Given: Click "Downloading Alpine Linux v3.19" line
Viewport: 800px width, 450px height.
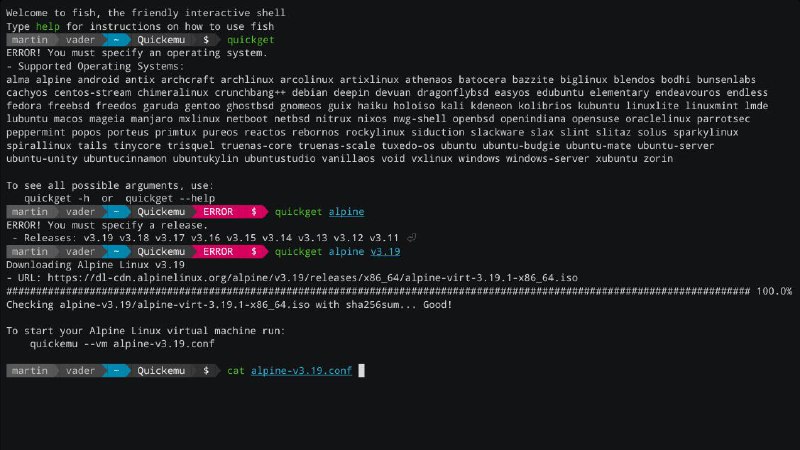Looking at the screenshot, I should point(95,265).
